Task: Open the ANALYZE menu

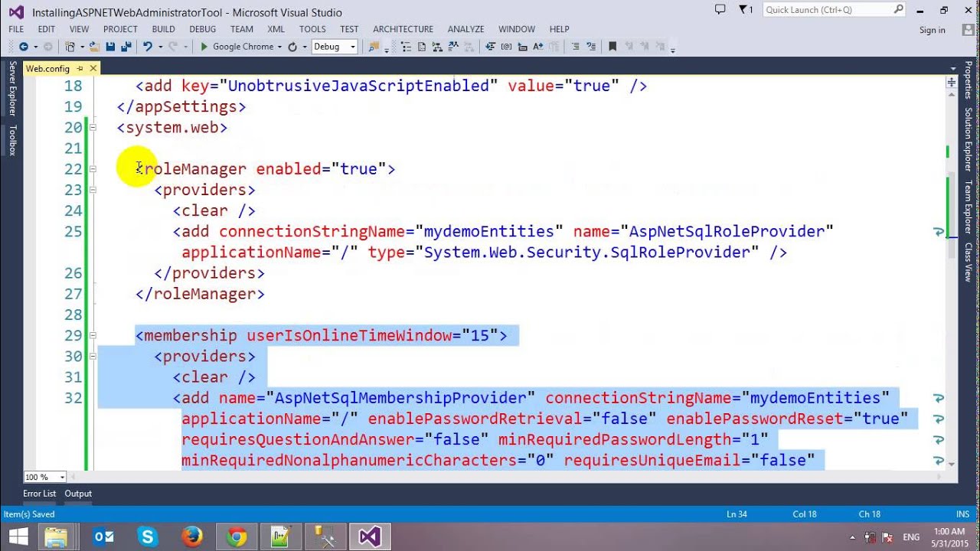Action: click(465, 29)
